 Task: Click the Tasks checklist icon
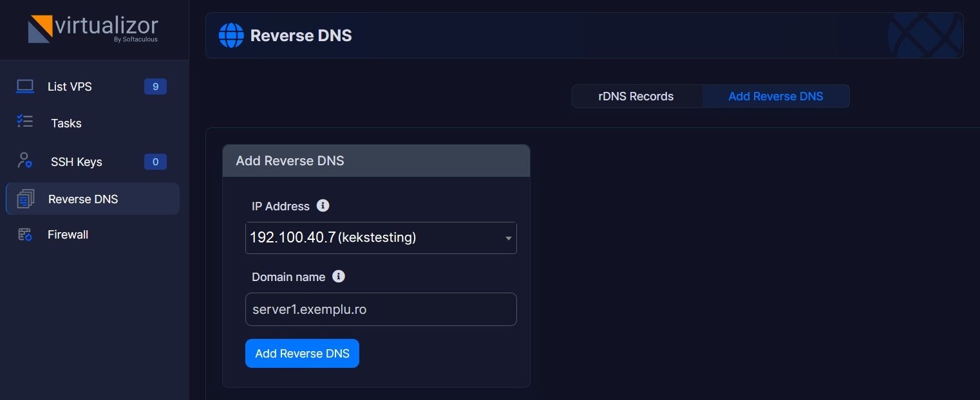click(25, 122)
